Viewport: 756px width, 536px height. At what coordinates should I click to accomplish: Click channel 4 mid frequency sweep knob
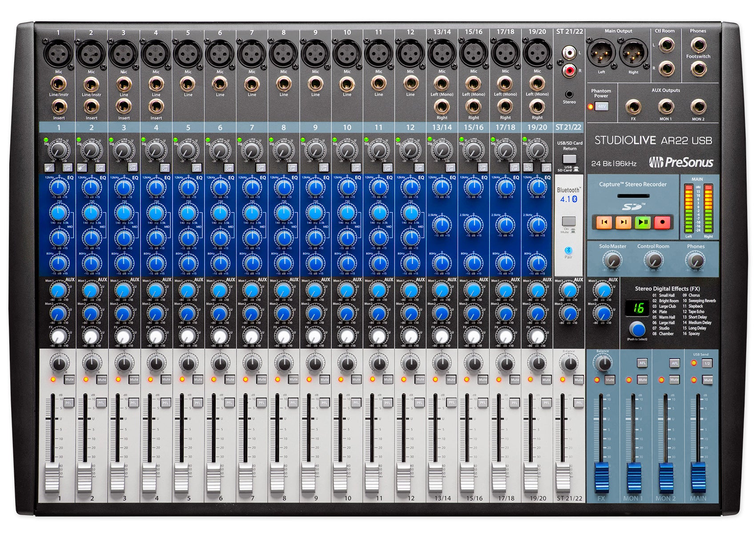click(x=156, y=213)
